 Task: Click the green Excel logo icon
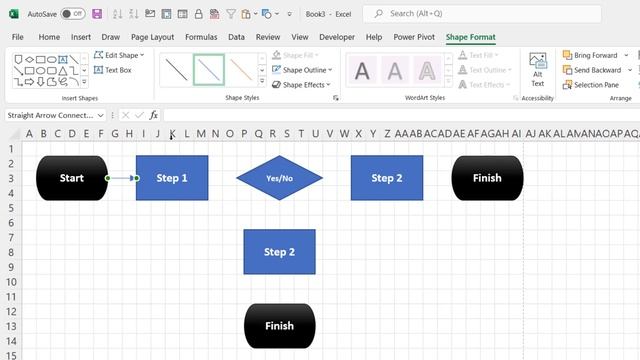(13, 14)
